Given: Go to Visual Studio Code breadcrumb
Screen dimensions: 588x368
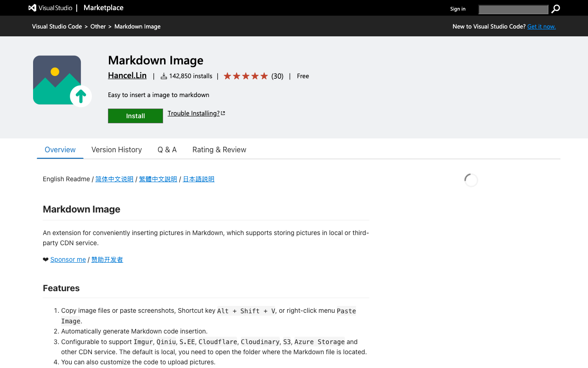Looking at the screenshot, I should 57,26.
